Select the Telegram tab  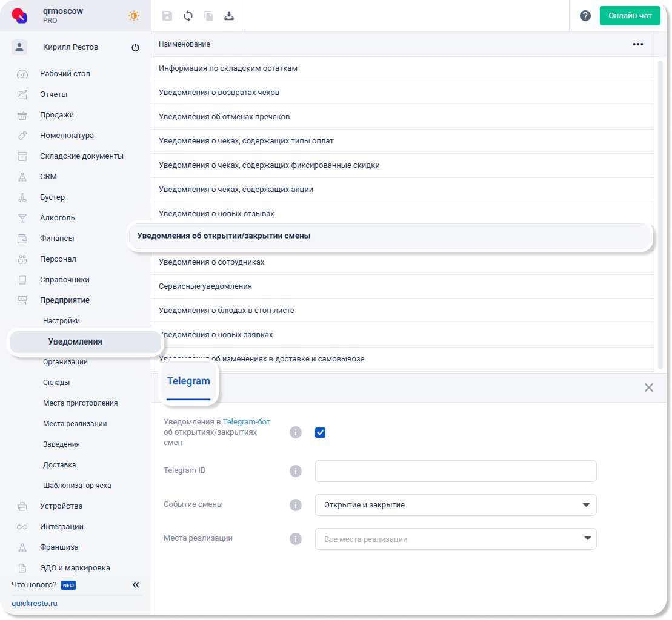pos(188,381)
